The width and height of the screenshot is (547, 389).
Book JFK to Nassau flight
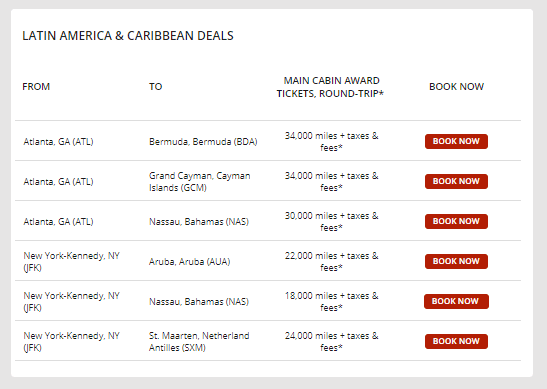[456, 301]
